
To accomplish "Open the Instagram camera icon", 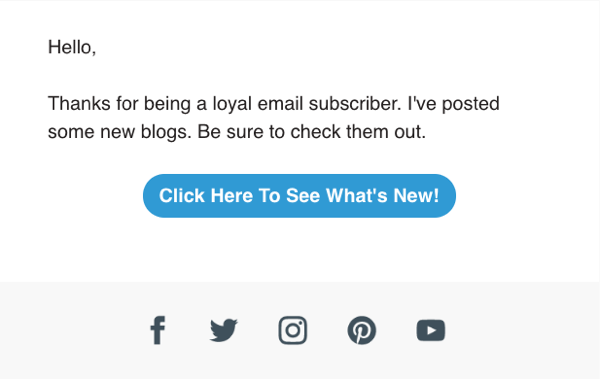I will point(293,330).
